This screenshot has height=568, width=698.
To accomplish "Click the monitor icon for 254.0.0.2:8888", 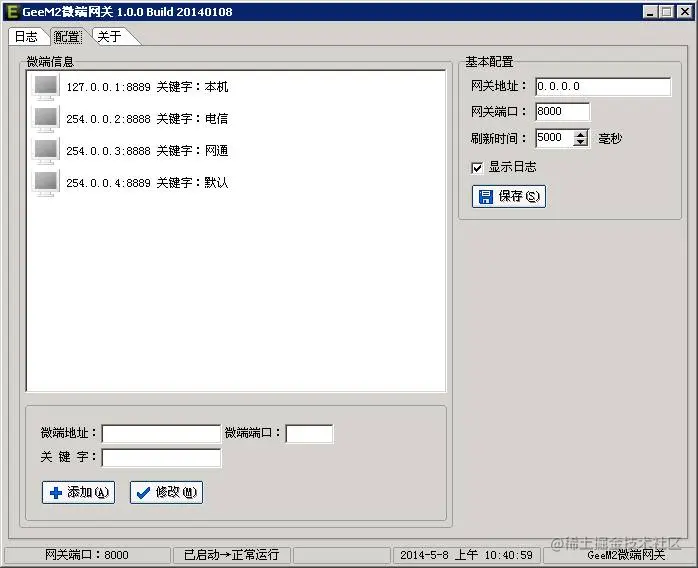I will 46,119.
